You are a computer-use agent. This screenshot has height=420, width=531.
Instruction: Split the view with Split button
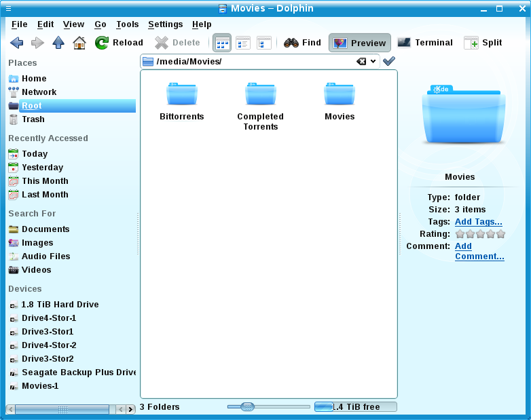(483, 43)
